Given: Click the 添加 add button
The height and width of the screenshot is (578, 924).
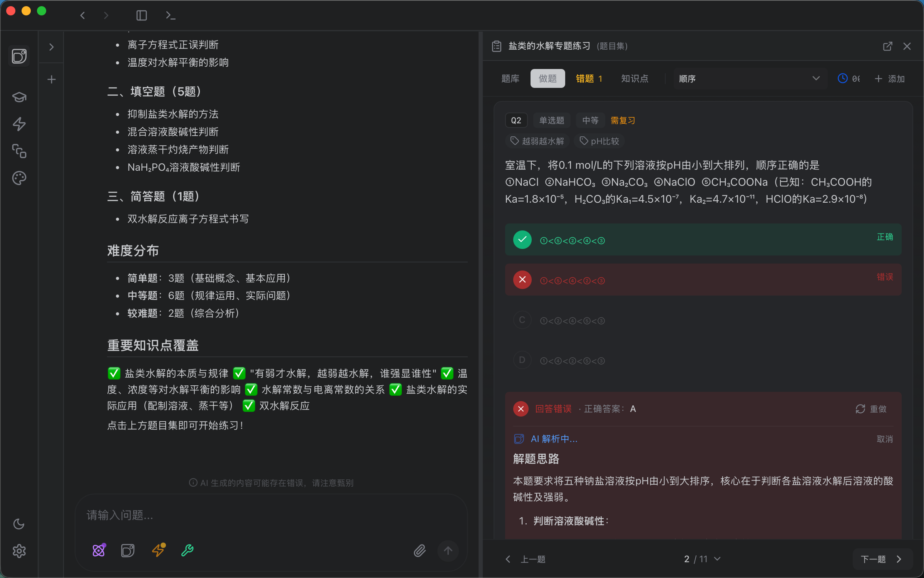Looking at the screenshot, I should 890,79.
